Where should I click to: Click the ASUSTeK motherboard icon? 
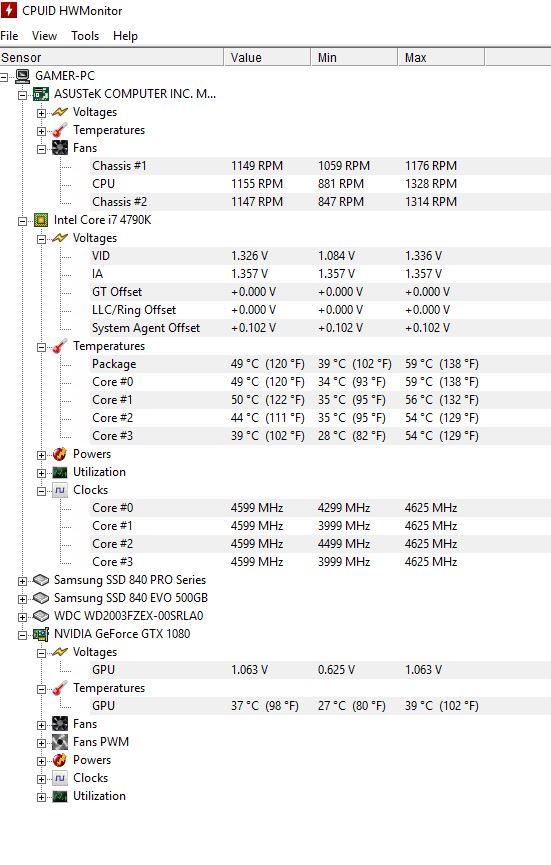[41, 94]
